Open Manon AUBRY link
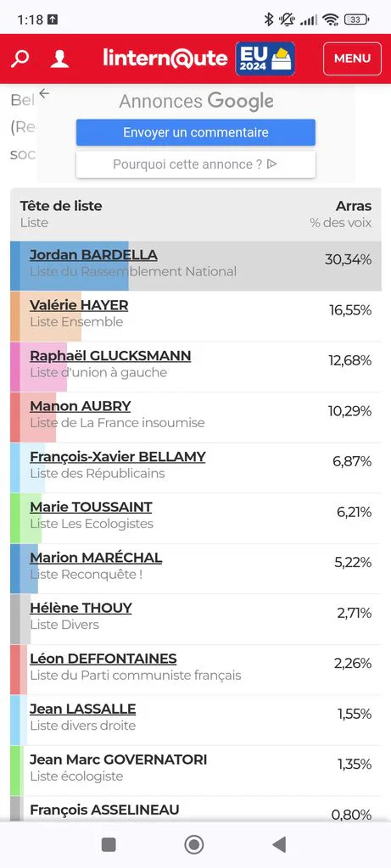Screen dimensions: 391x868 tap(81, 406)
